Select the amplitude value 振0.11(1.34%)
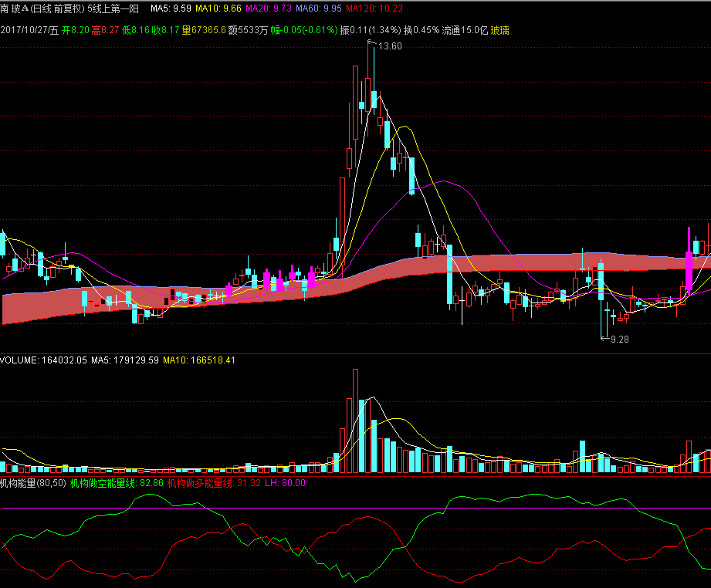The width and height of the screenshot is (711, 588). pos(371,30)
